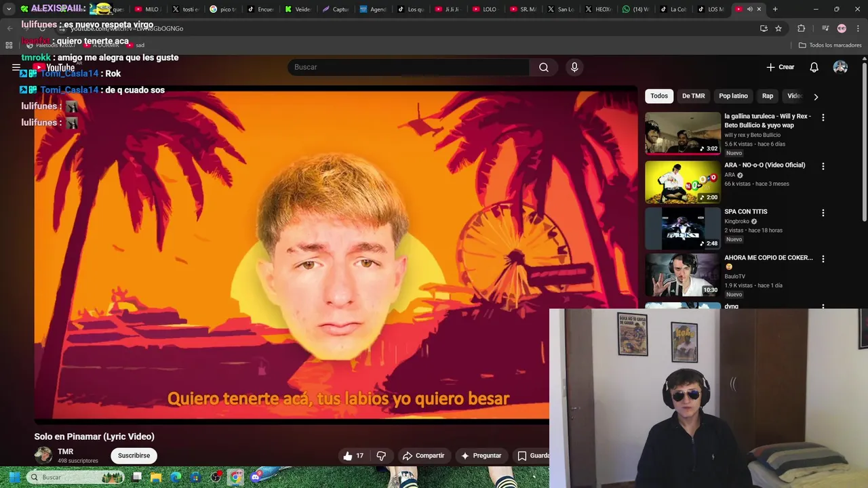
Task: Open Chrome media control icon
Action: 825,28
